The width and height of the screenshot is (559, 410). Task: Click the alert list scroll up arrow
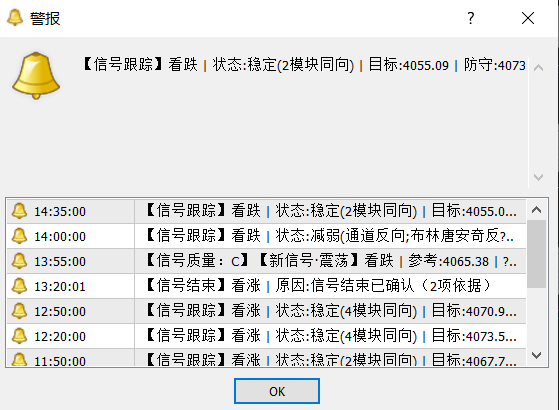coord(537,210)
